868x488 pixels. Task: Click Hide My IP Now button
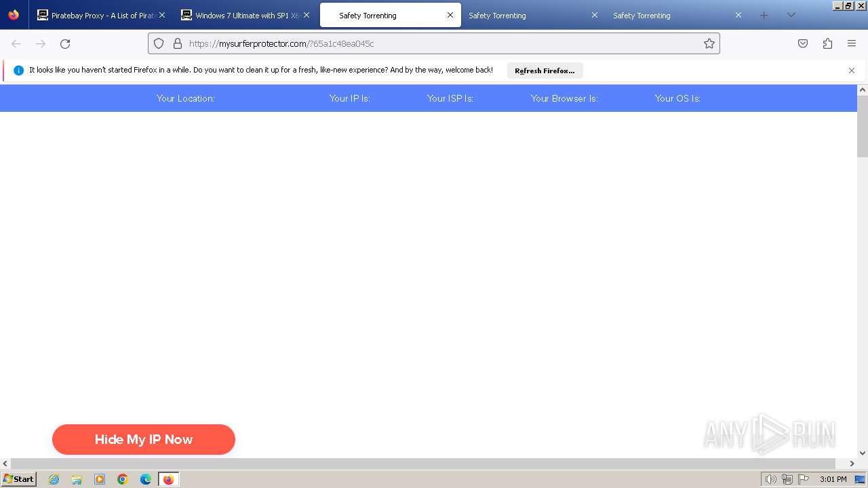point(144,439)
